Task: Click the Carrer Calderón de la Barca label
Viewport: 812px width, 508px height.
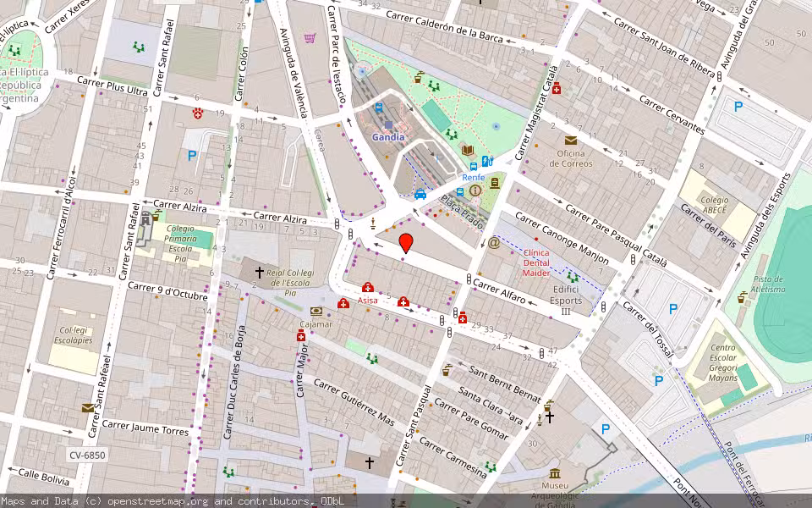Action: (444, 26)
